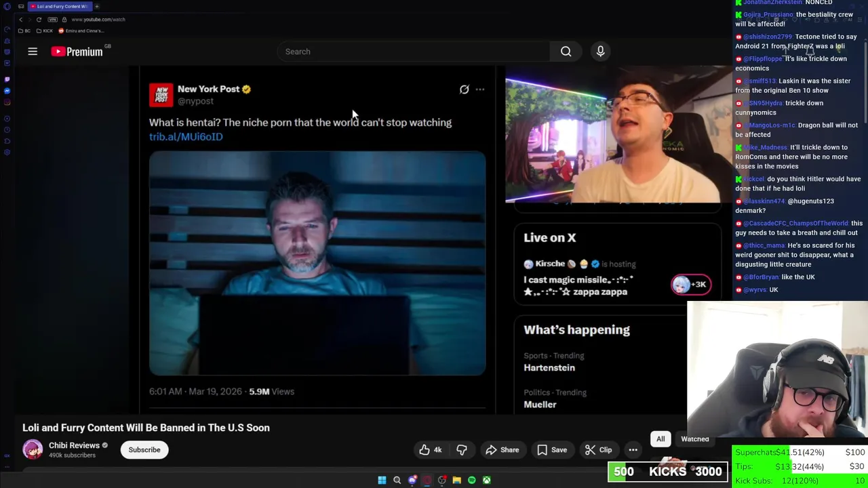868x488 pixels.
Task: Click the Hartenstein trending topic
Action: (549, 367)
